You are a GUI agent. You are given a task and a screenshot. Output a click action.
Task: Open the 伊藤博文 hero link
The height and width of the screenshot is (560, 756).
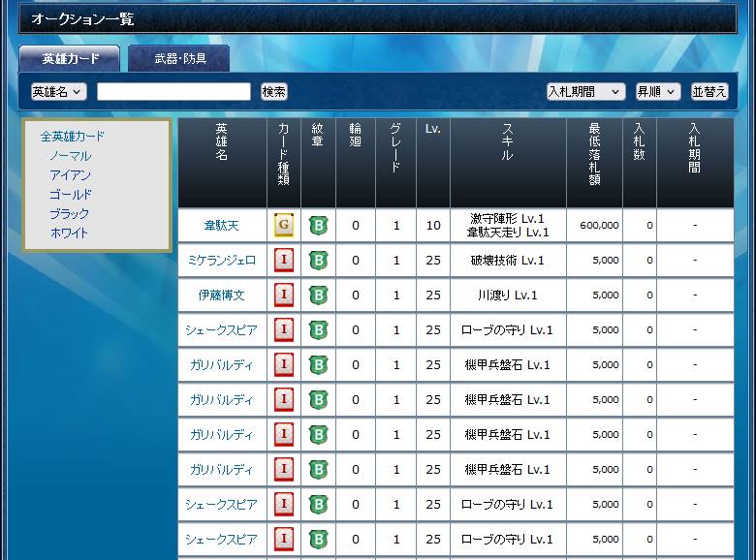point(221,295)
